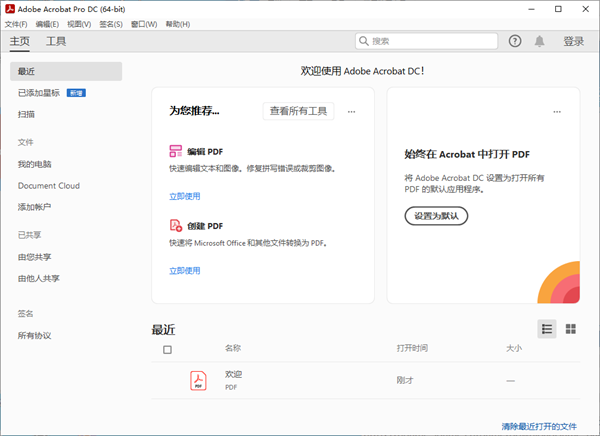Screen dimensions: 600x436
Task: Select 我的电脑 in the sidebar
Action: click(34, 164)
